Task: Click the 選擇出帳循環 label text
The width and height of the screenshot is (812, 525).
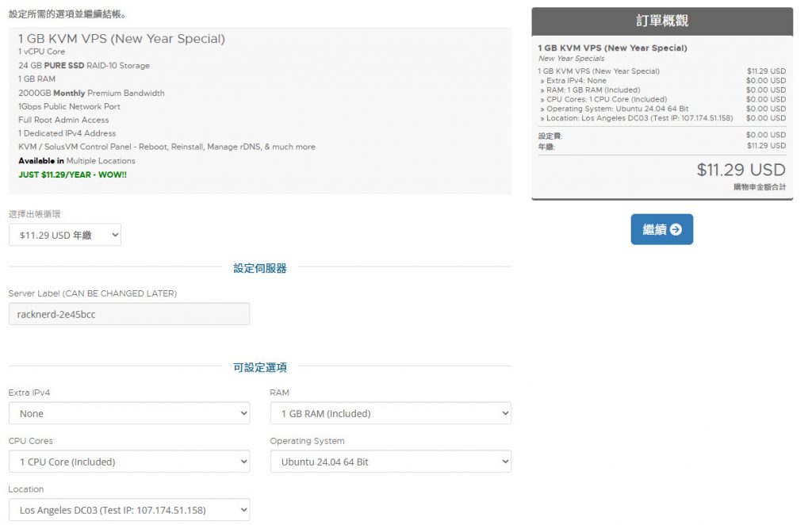Action: (x=34, y=214)
